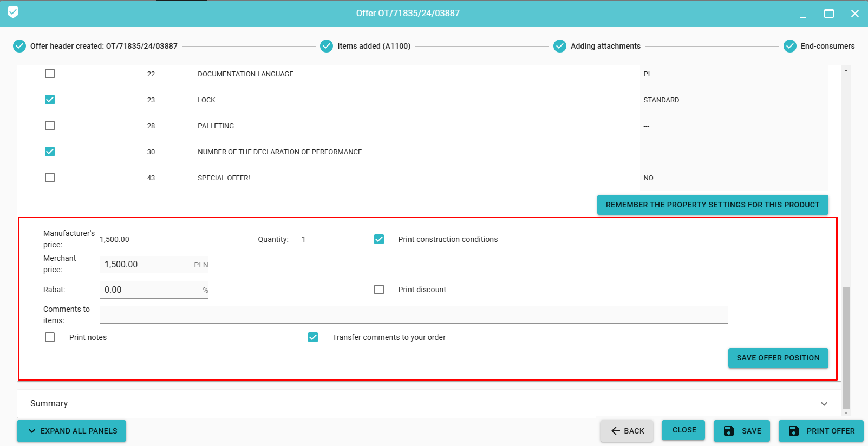Click the floppy disk icon on Save button
This screenshot has height=446, width=868.
click(x=729, y=431)
